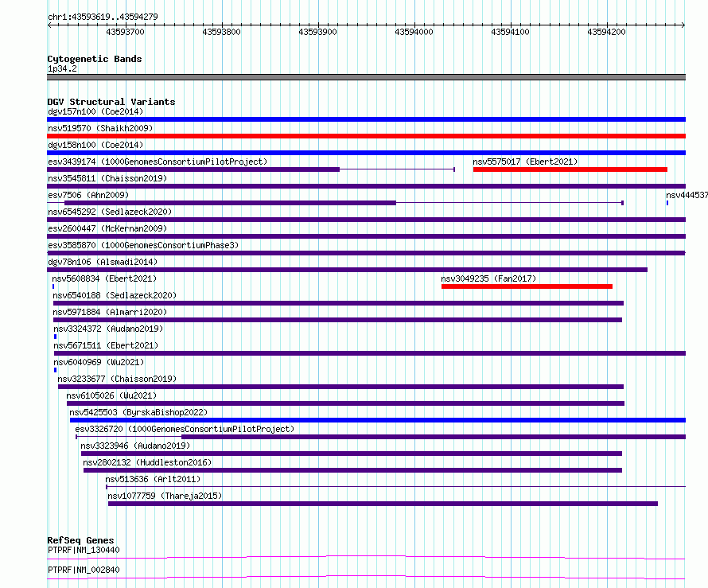Click the nsv6040969 (Wu2021) label
Image resolution: width=708 pixels, height=588 pixels.
(x=99, y=362)
